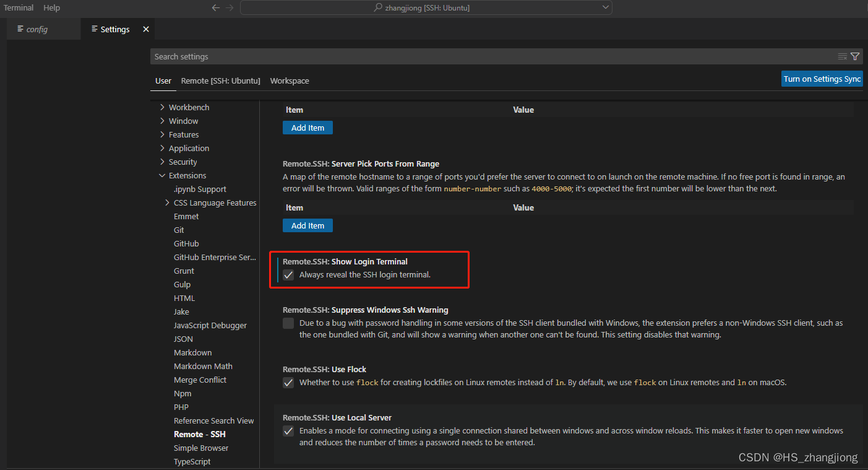The image size is (868, 470).
Task: Close the Settings tab
Action: (x=146, y=29)
